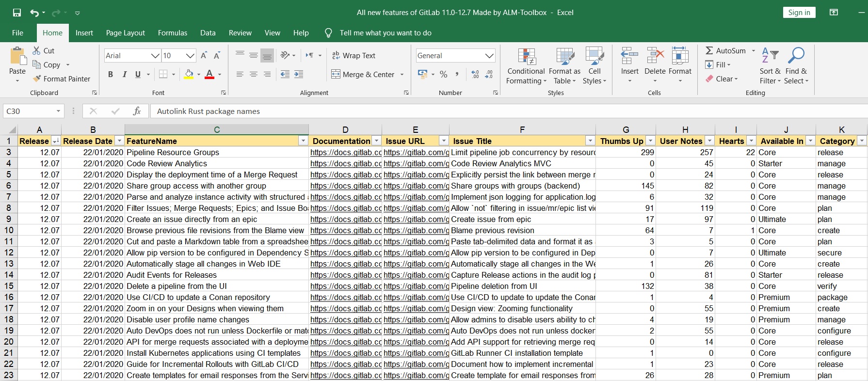Expand the General number format dropdown
Viewport: 868px width, 381px height.
point(489,56)
